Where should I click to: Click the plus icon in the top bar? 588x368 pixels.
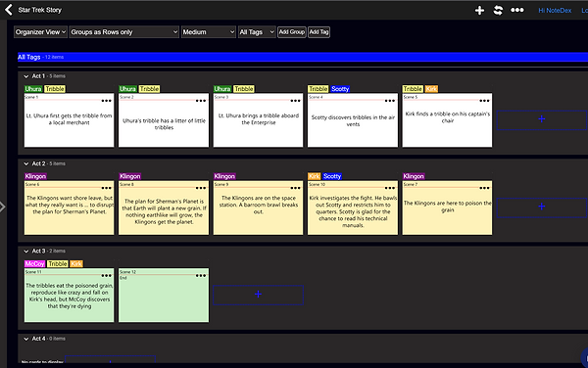479,10
